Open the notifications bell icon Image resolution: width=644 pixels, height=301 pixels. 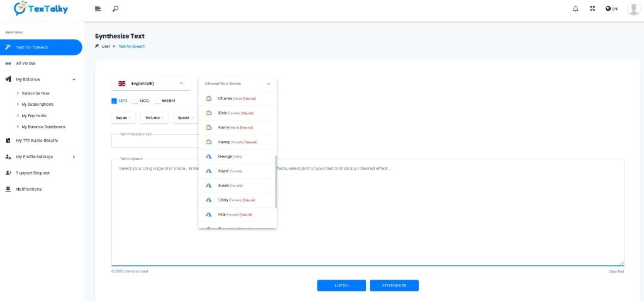pos(575,9)
